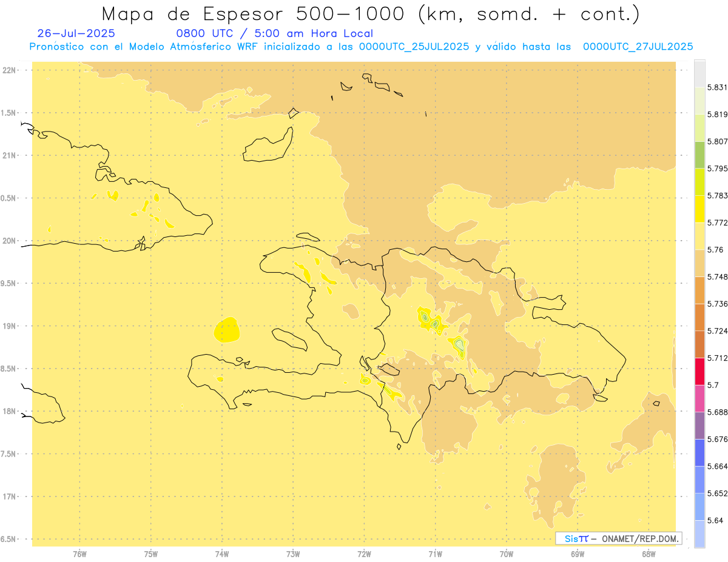This screenshot has height=562, width=728.
Task: Click the time text '0800 UTC / 5:00 am Hora Local'
Action: coord(275,33)
